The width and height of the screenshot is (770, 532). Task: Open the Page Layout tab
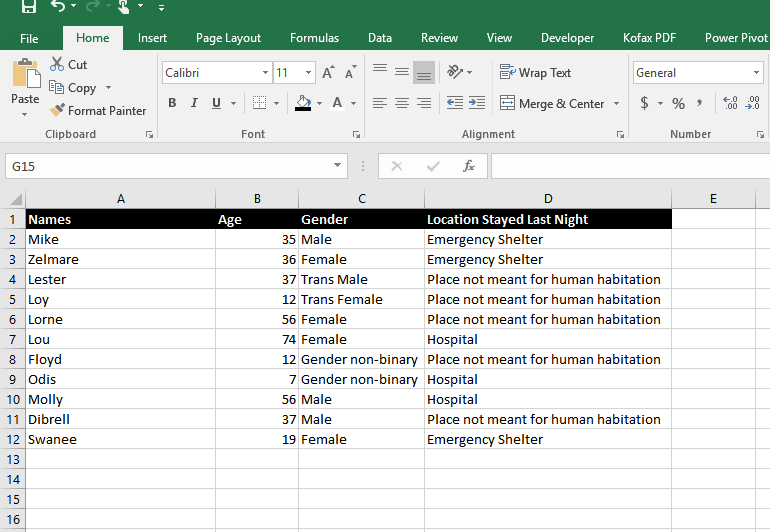click(x=228, y=38)
